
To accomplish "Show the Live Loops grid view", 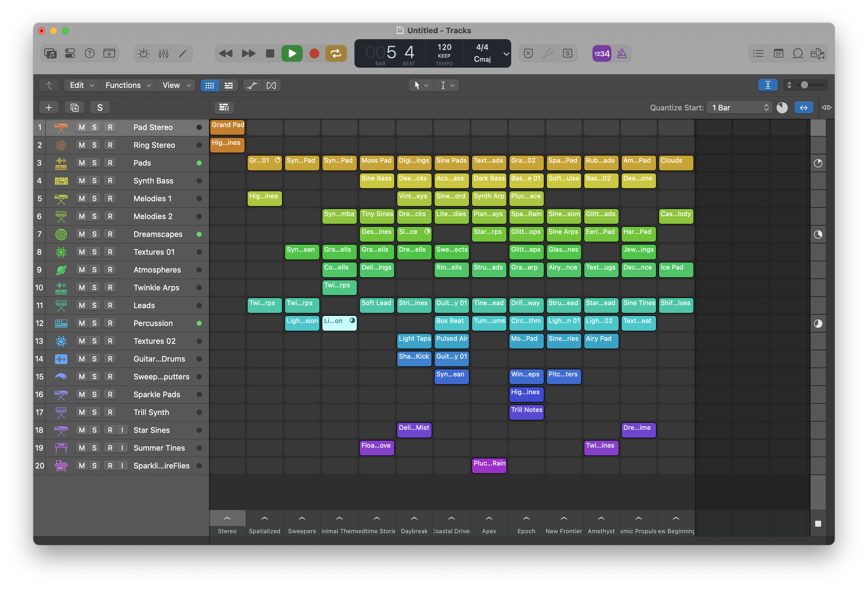I will (x=210, y=85).
